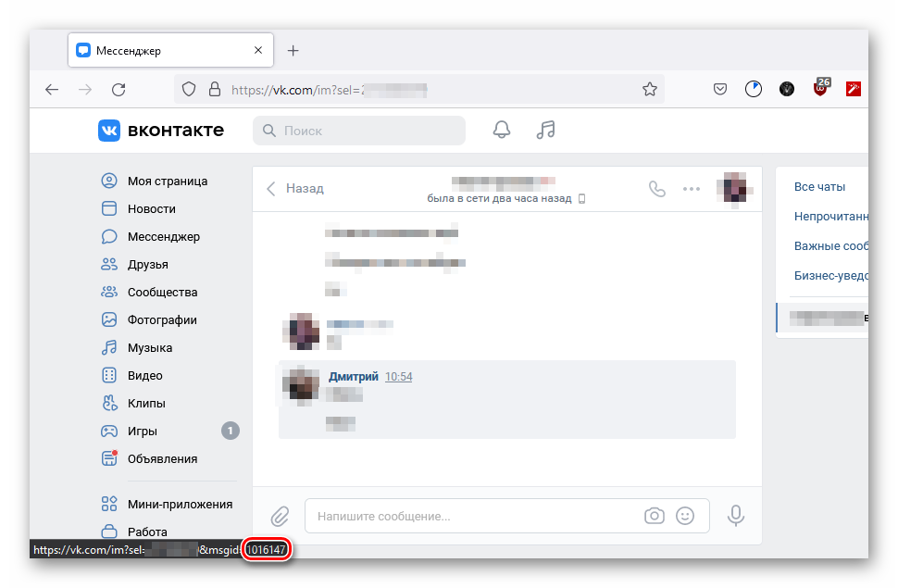
Task: Close the Мессенджер browser tab
Action: pos(258,50)
